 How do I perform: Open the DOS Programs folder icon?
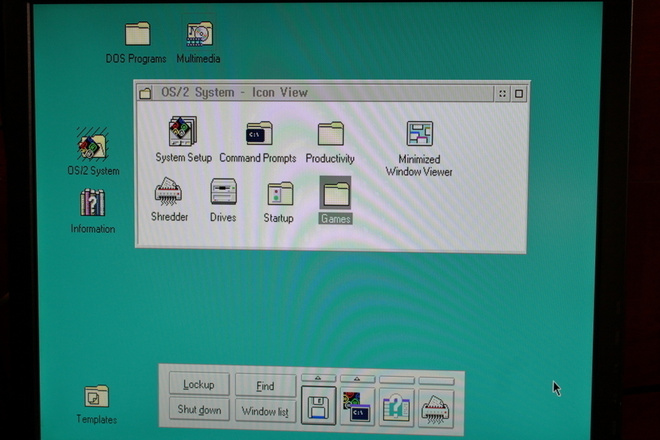pyautogui.click(x=137, y=34)
